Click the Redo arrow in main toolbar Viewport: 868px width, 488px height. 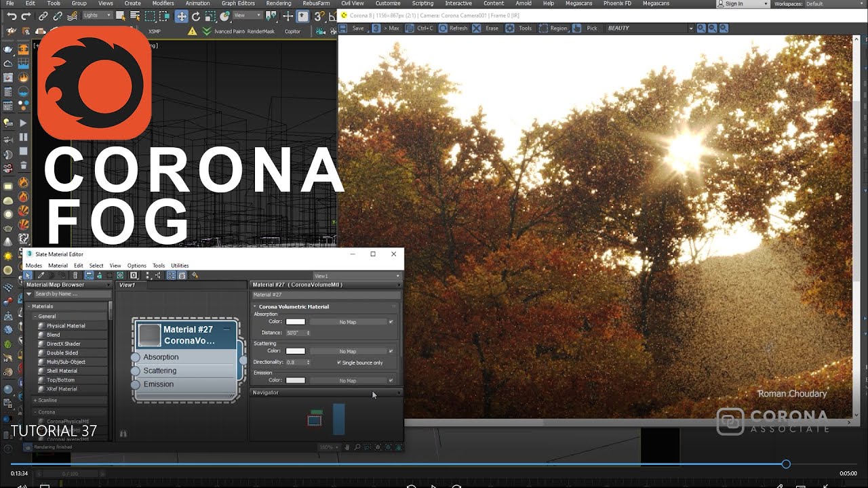coord(26,16)
